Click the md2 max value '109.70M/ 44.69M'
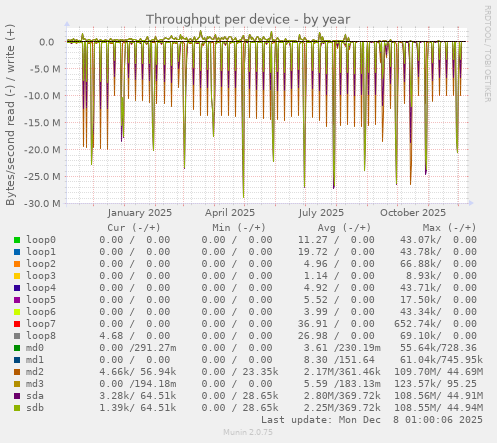 tap(438, 372)
